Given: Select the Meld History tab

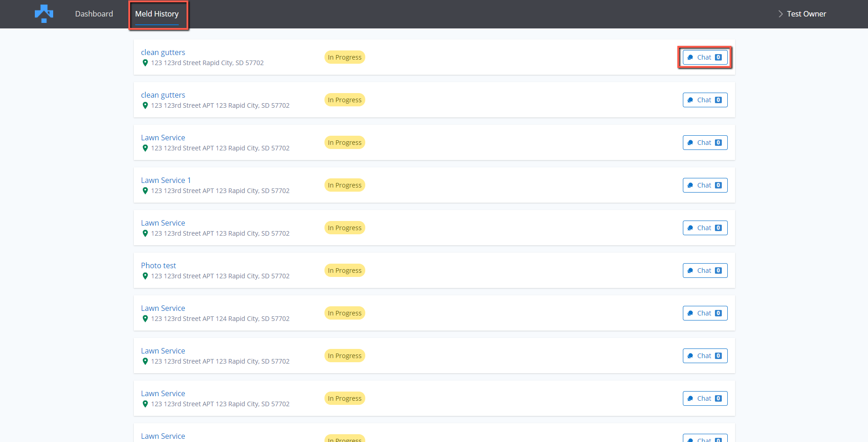Looking at the screenshot, I should [157, 14].
